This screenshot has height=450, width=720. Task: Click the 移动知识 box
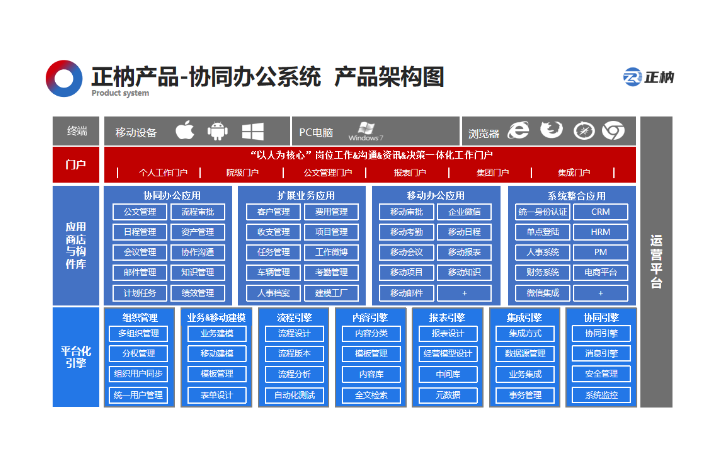464,272
